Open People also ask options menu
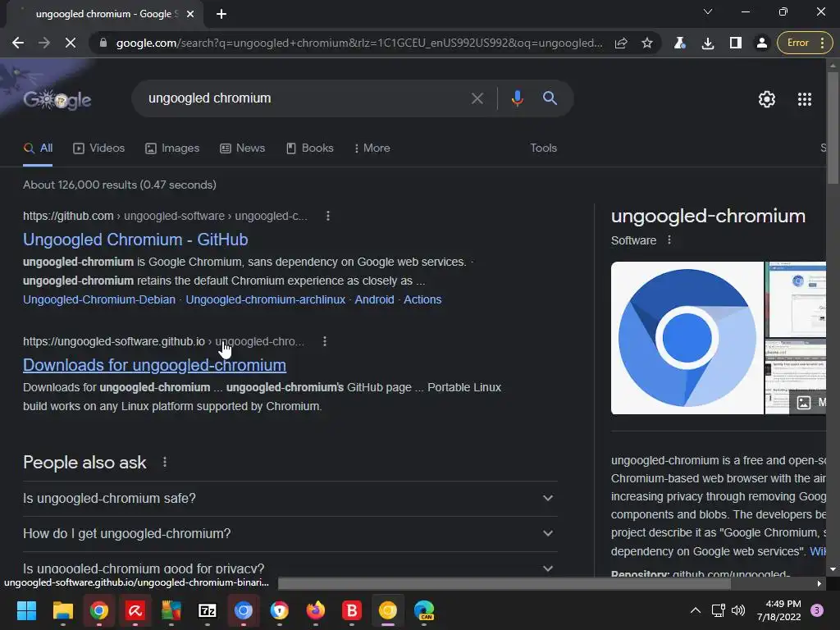This screenshot has height=630, width=840. [x=164, y=463]
